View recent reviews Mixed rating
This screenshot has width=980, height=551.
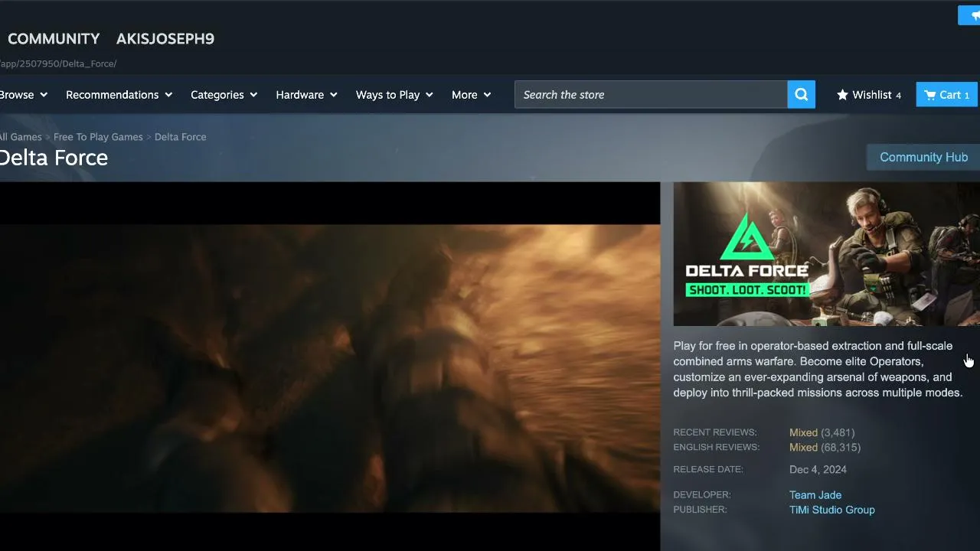(x=803, y=432)
